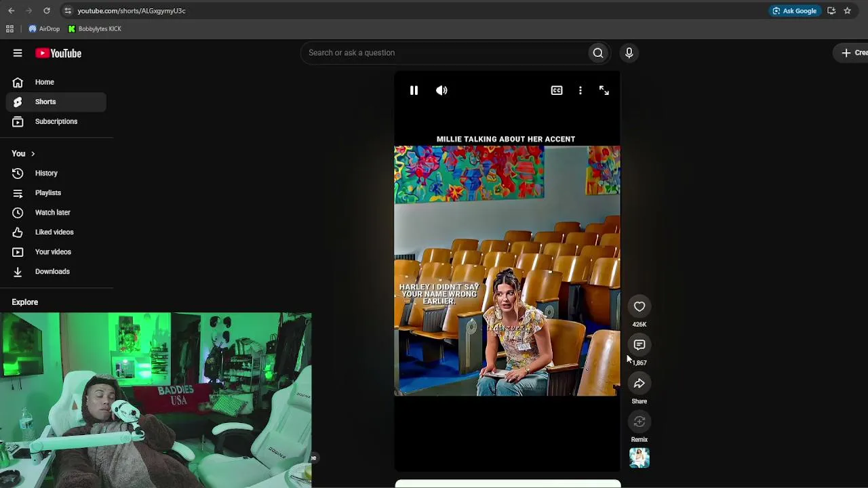Start voice search with the microphone icon
The image size is (868, 488).
tap(629, 53)
